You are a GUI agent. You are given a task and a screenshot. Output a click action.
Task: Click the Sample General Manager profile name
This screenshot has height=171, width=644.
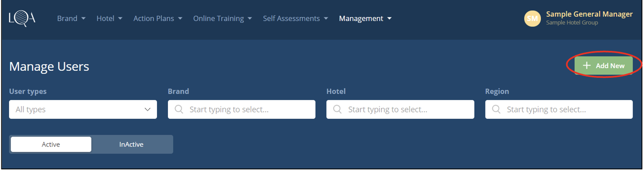coord(589,14)
